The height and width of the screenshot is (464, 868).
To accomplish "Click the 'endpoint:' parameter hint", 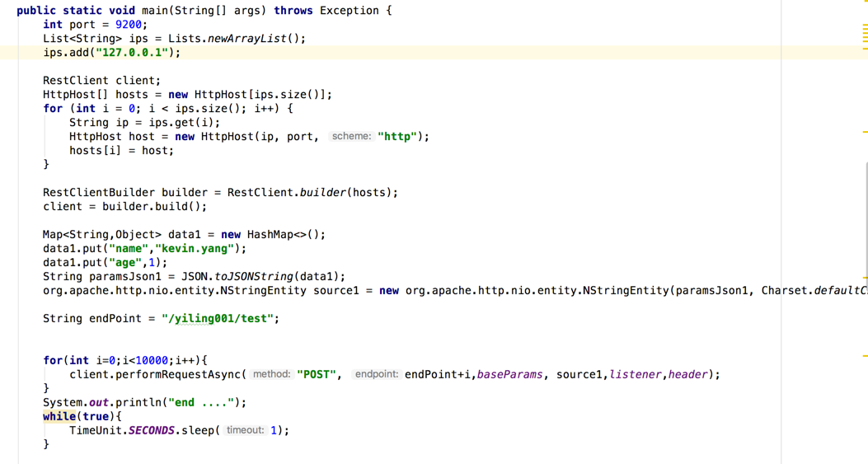I will 376,374.
